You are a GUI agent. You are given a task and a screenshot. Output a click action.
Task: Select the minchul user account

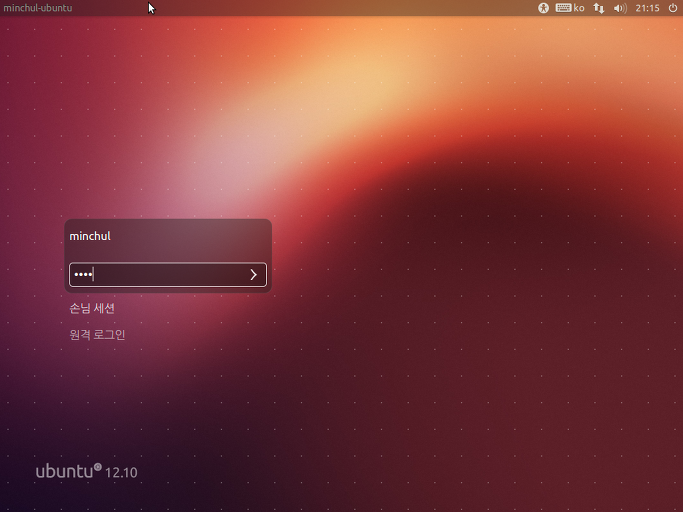tap(90, 237)
